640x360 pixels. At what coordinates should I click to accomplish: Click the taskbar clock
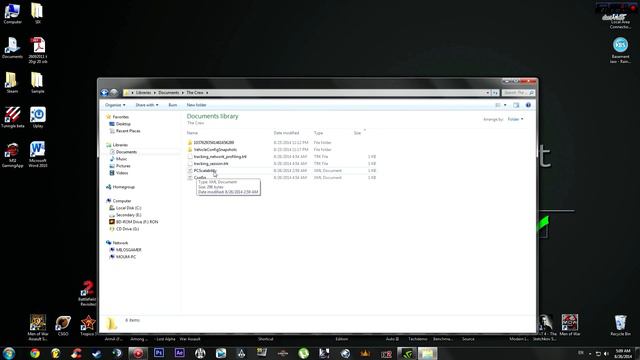(x=623, y=353)
